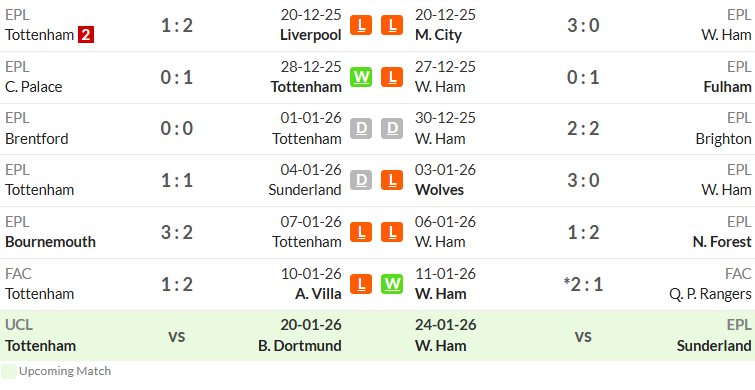The height and width of the screenshot is (390, 755).
Task: Click the L badge next to Wolves 03-01-26
Action: [x=392, y=180]
